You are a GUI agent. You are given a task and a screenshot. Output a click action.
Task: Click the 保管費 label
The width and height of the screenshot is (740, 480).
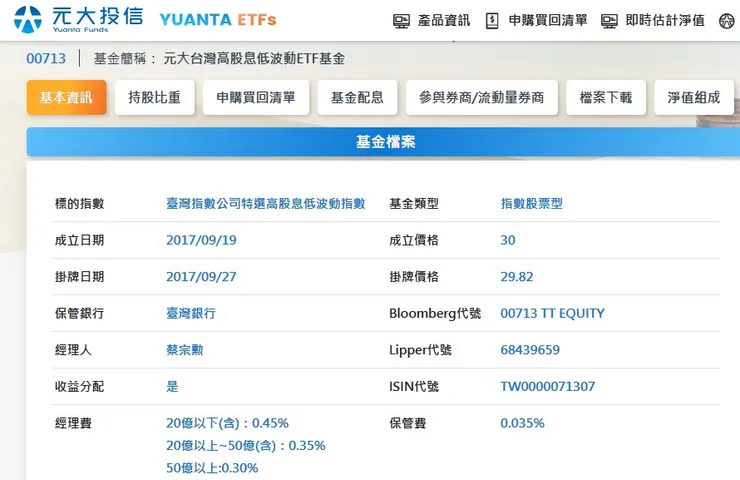click(407, 423)
